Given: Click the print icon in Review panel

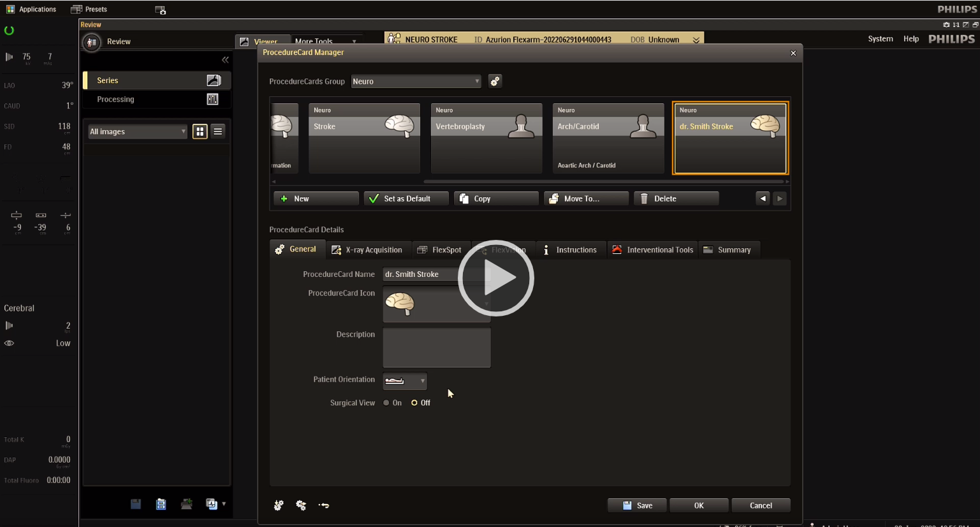Looking at the screenshot, I should [x=186, y=504].
